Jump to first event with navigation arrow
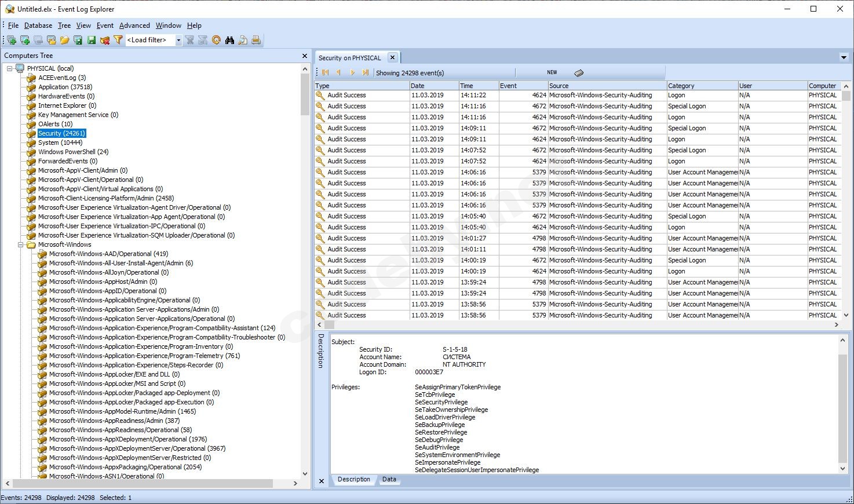 point(325,72)
